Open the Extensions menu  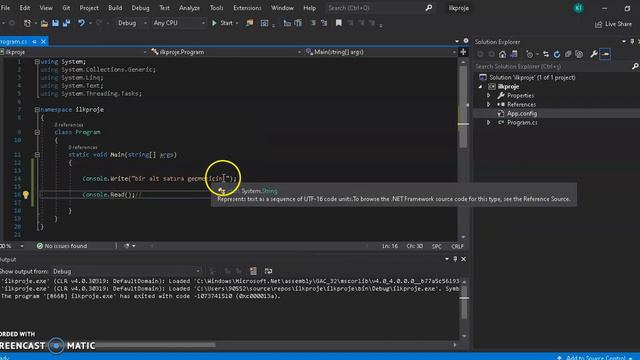click(247, 8)
